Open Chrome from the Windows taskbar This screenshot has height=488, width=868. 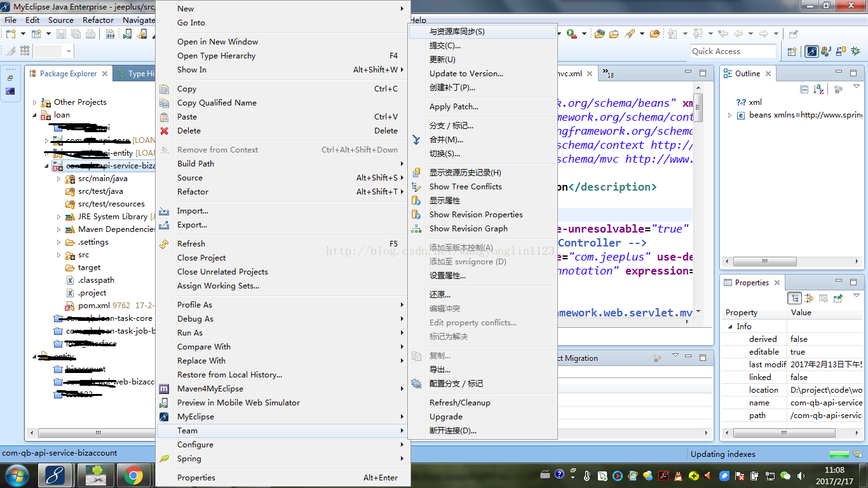tap(133, 475)
